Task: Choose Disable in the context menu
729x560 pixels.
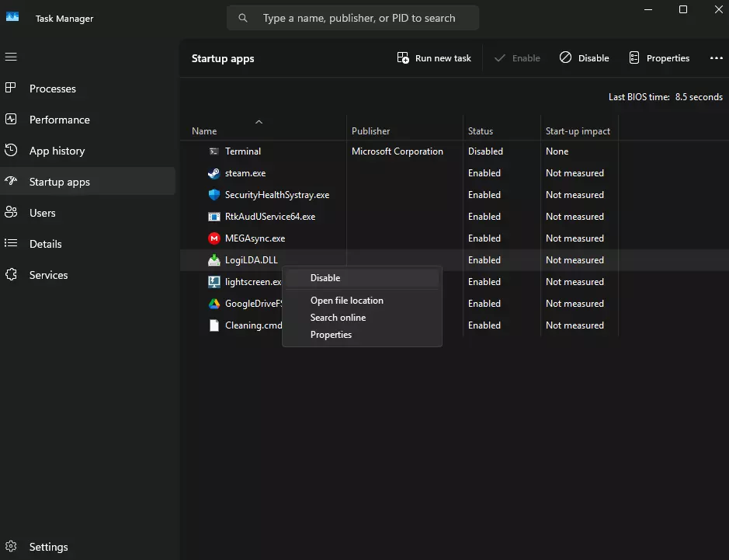Action: [325, 278]
